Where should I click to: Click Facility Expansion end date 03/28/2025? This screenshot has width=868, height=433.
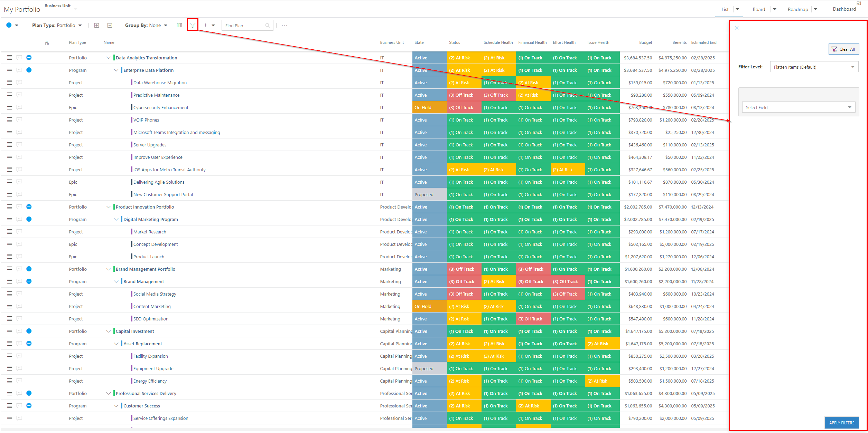(x=702, y=356)
